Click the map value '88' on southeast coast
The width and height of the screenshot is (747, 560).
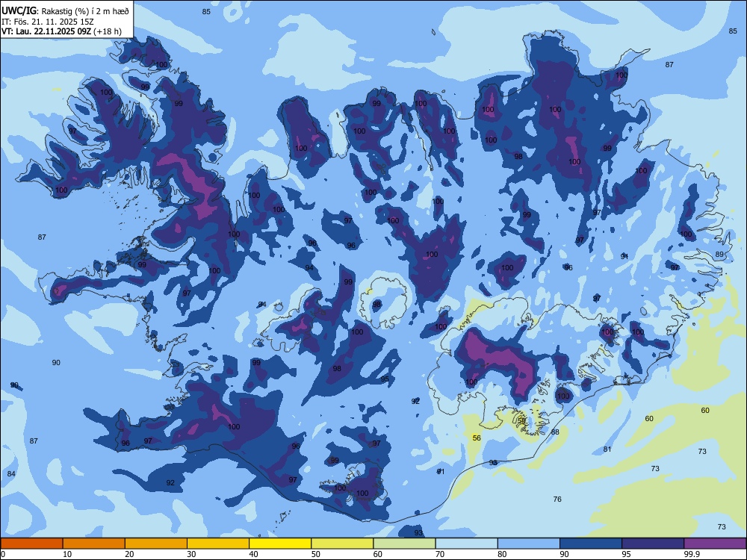(x=555, y=432)
